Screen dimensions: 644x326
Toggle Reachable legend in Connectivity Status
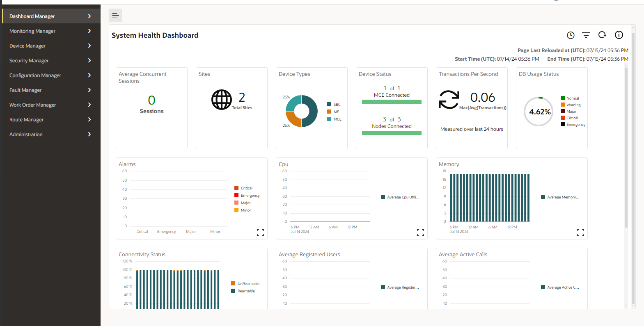click(x=243, y=291)
